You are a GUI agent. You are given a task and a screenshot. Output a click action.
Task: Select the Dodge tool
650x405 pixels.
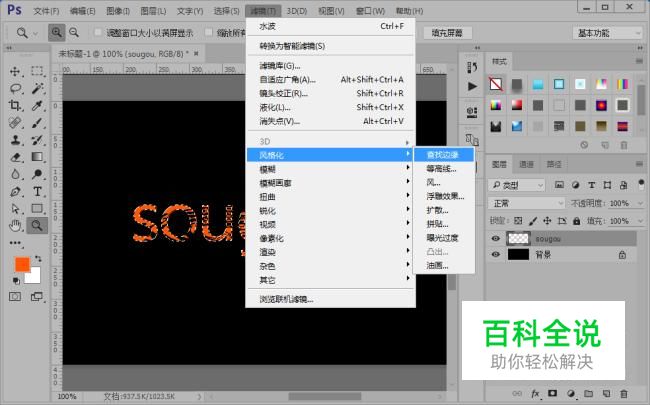point(37,174)
